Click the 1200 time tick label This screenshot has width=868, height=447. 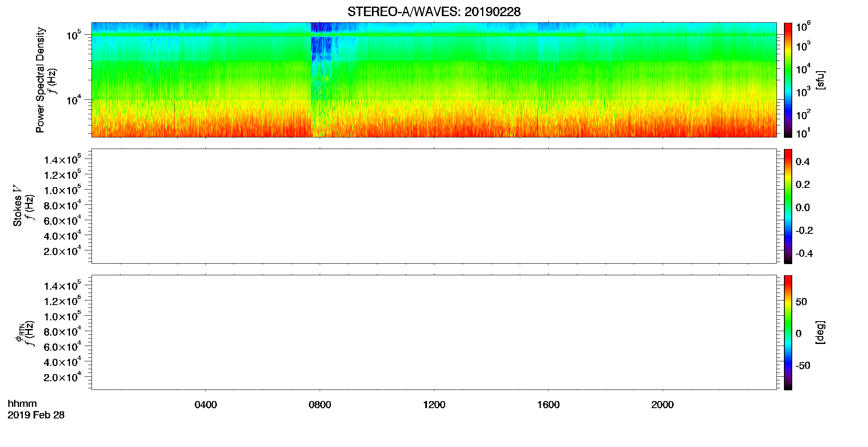click(434, 405)
